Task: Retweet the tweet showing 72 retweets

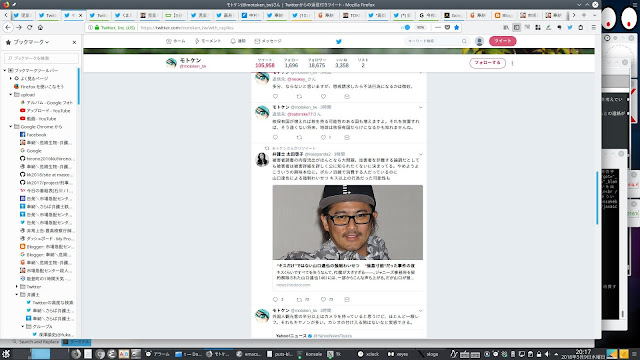Action: (299, 299)
